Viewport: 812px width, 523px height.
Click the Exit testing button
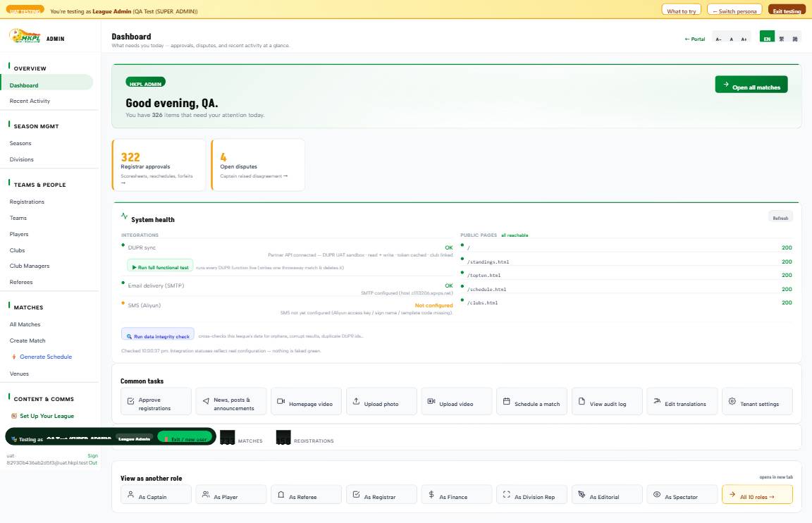[787, 10]
